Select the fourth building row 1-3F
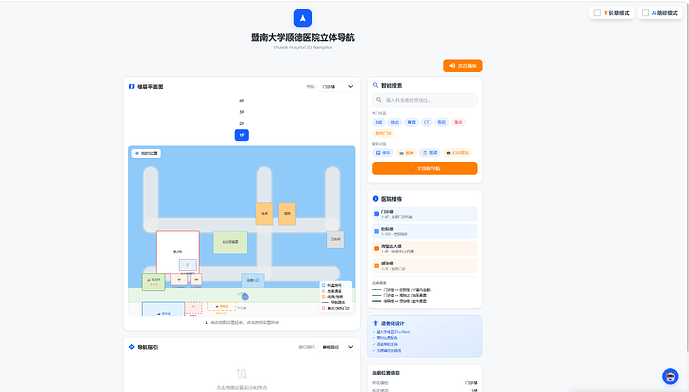 (424, 266)
